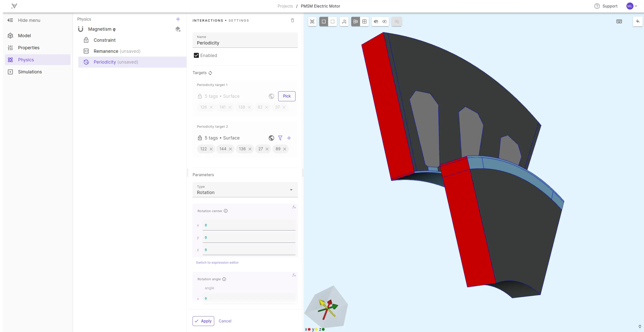
Task: Select the Magnetism φ physics node
Action: pyautogui.click(x=102, y=29)
